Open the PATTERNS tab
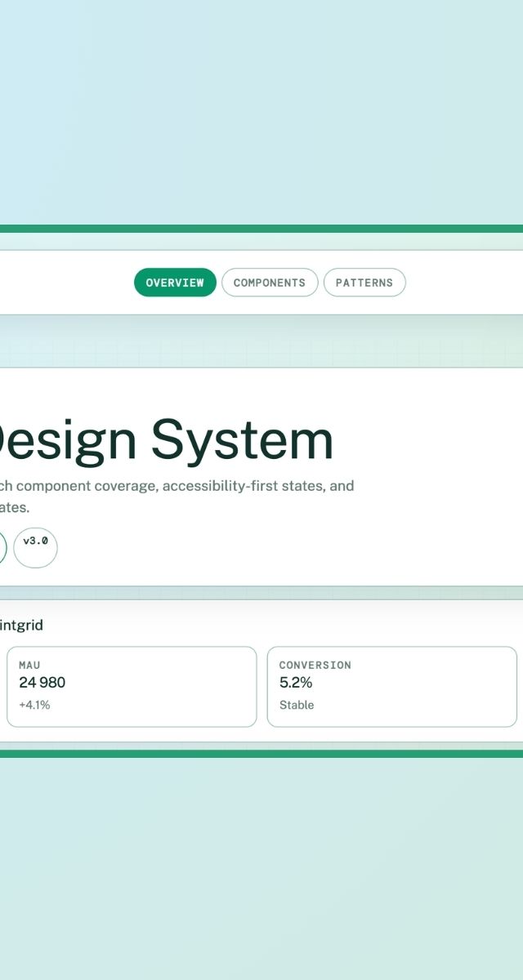Viewport: 523px width, 980px height. click(x=364, y=283)
